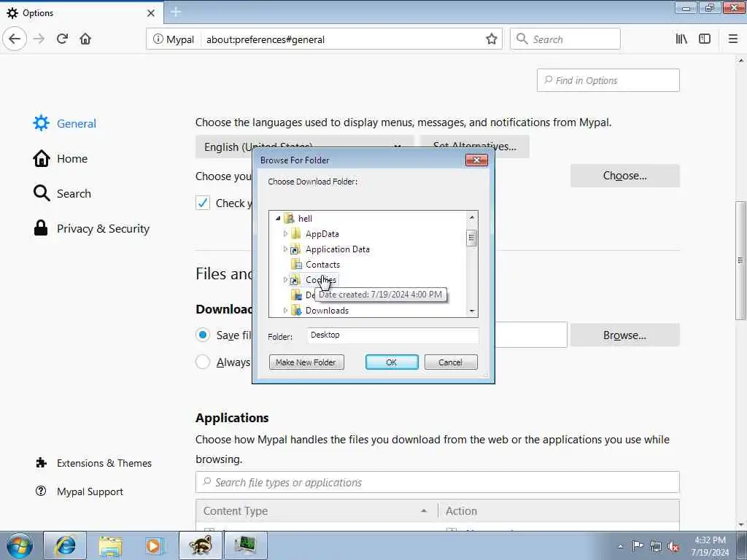Open Extensions & Themes
Image resolution: width=747 pixels, height=560 pixels.
[94, 463]
